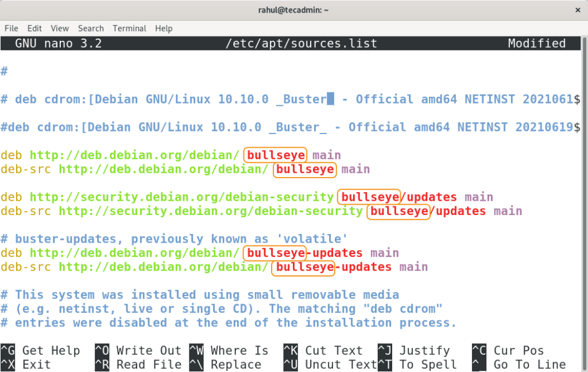Open the Terminal menu

click(x=129, y=28)
